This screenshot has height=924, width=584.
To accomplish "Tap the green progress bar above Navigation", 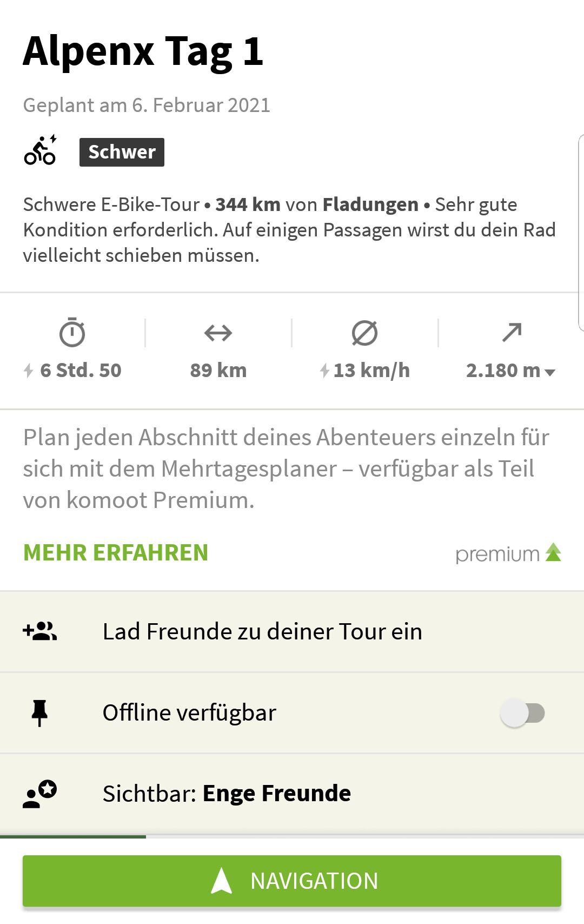I will click(73, 837).
